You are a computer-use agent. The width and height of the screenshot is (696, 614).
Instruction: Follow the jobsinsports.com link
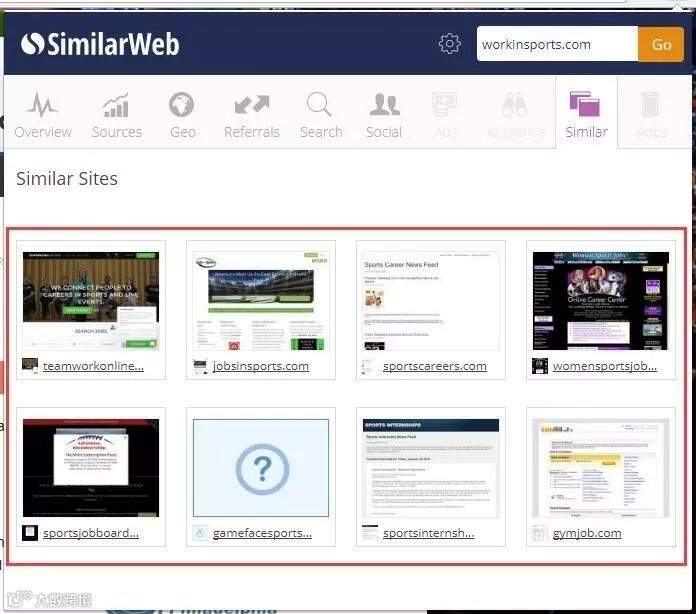click(x=261, y=366)
